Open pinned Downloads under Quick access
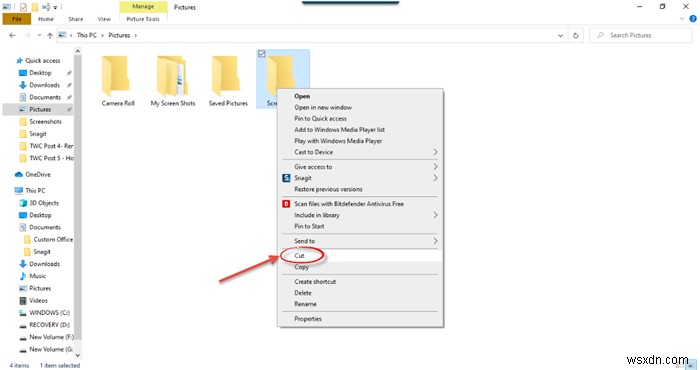 click(x=44, y=85)
